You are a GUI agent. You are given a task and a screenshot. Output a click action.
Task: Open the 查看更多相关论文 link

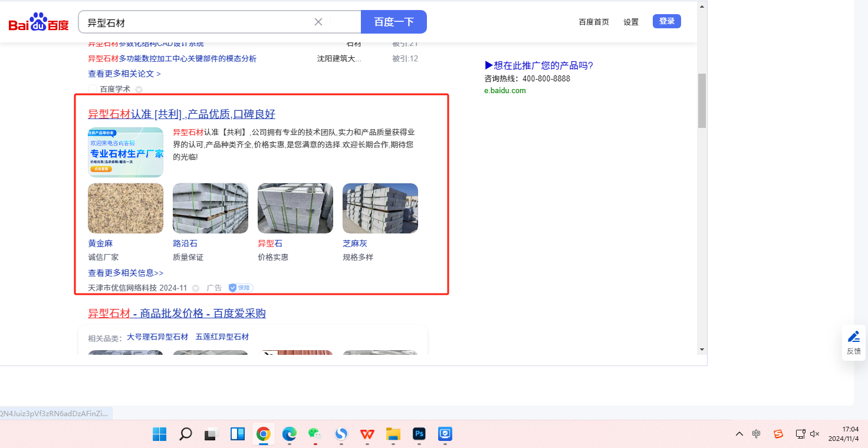coord(124,74)
